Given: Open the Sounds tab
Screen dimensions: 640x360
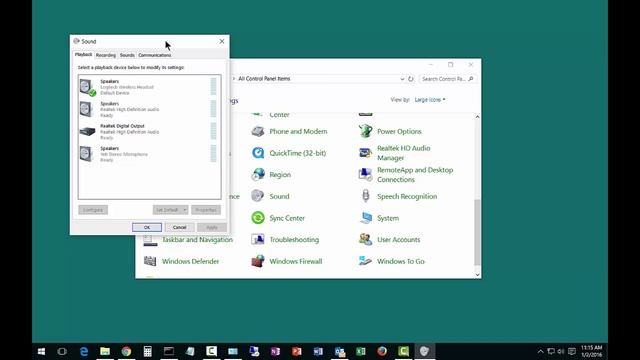Looking at the screenshot, I should coord(127,55).
